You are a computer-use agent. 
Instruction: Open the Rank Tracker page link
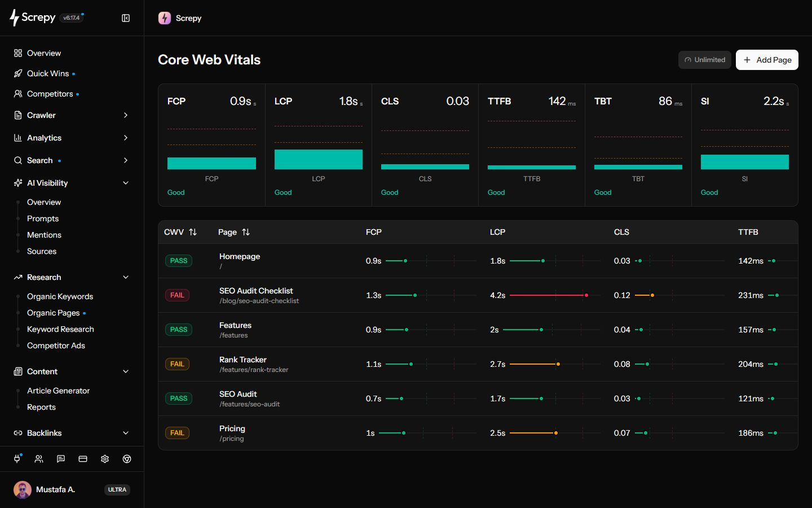pyautogui.click(x=243, y=360)
